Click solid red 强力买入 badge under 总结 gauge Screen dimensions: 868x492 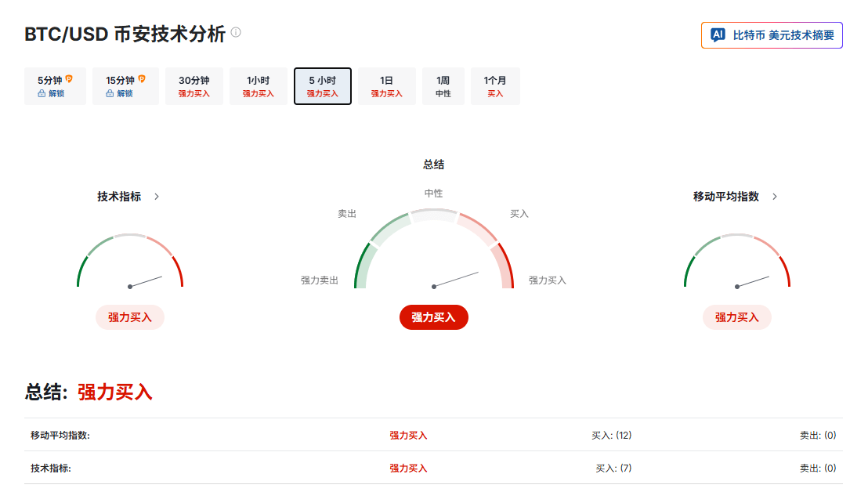tap(433, 317)
